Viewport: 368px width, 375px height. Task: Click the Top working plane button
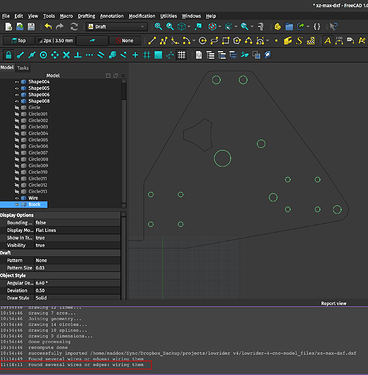pos(19,41)
